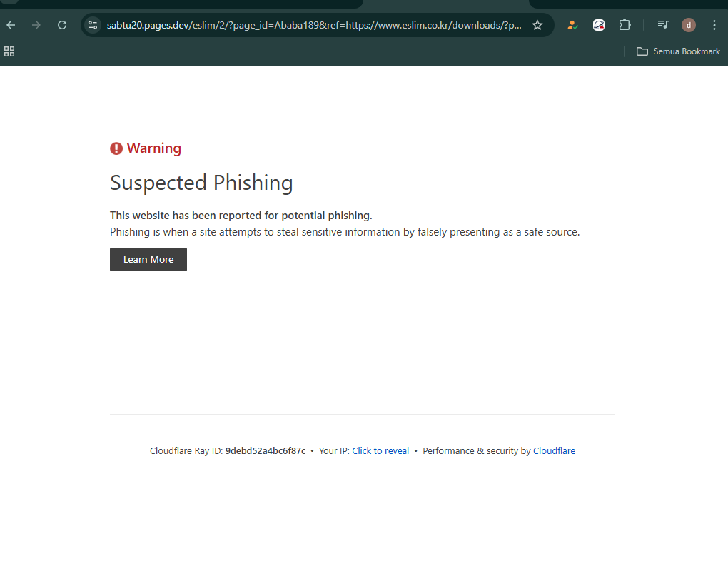The width and height of the screenshot is (728, 576).
Task: Focus the address bar URL field
Action: tap(314, 25)
